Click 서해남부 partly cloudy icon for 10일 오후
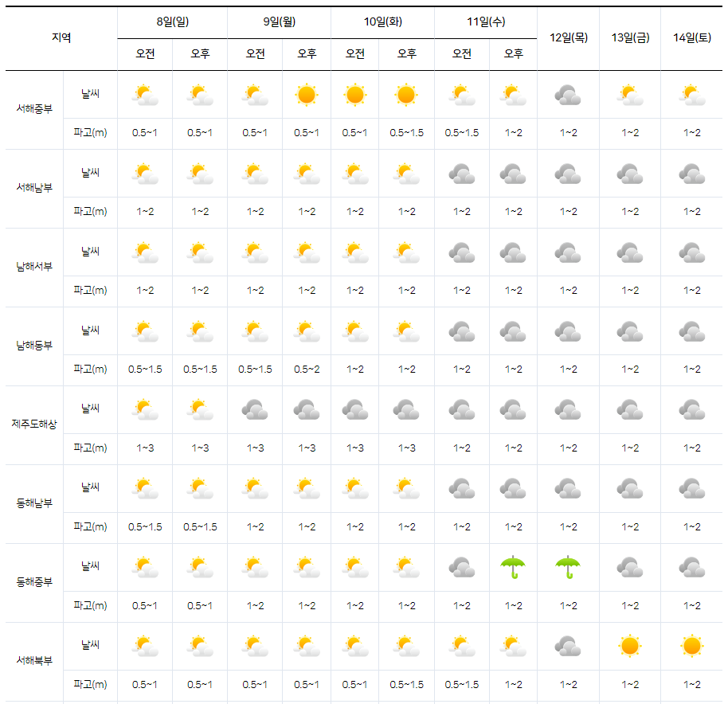This screenshot has width=728, height=704. click(x=406, y=174)
